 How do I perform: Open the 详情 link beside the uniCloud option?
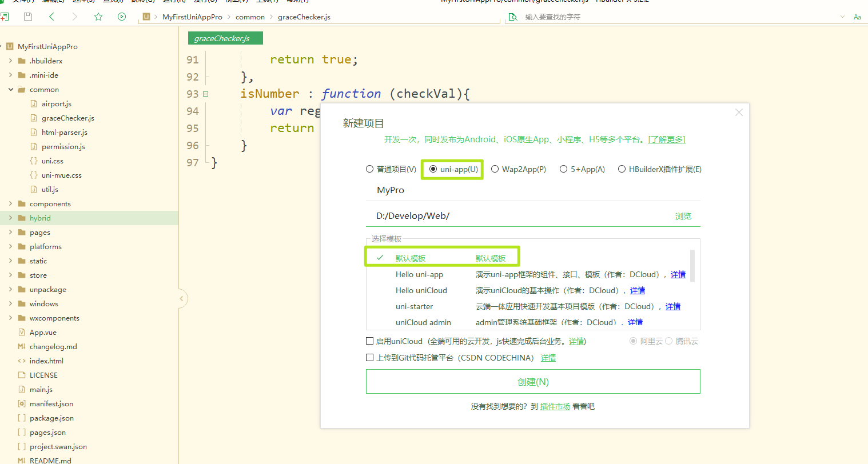click(576, 341)
